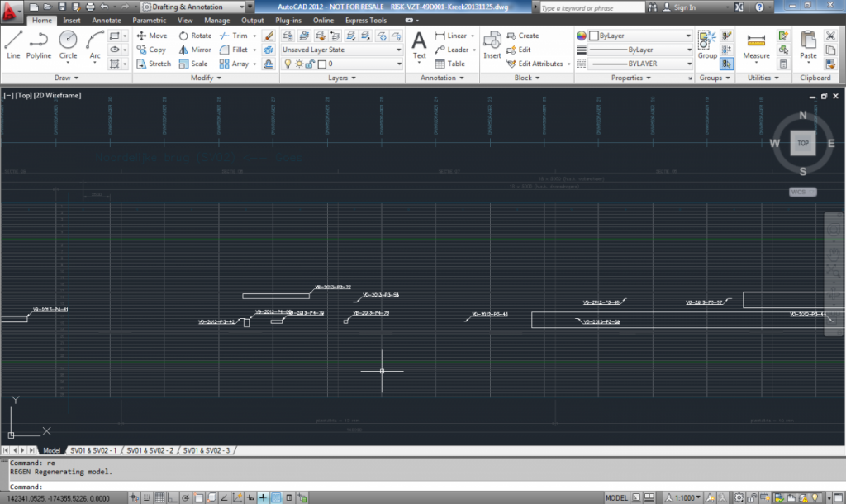Toggle Grid Display in the status bar

coord(159,497)
